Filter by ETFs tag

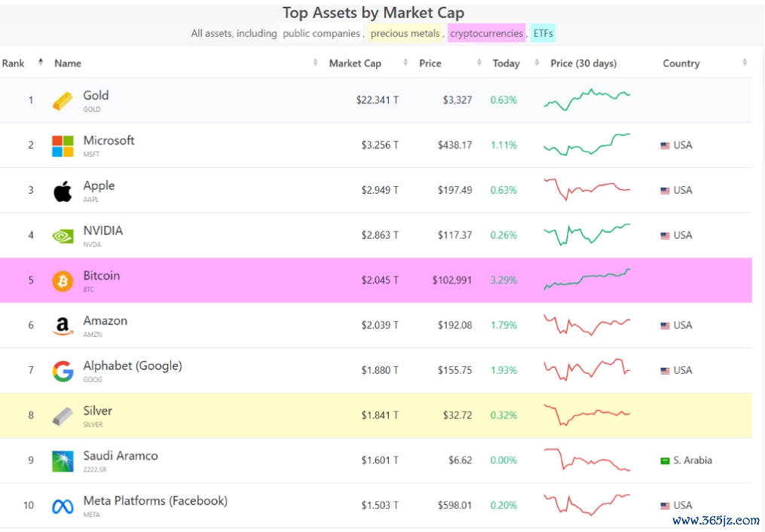543,33
